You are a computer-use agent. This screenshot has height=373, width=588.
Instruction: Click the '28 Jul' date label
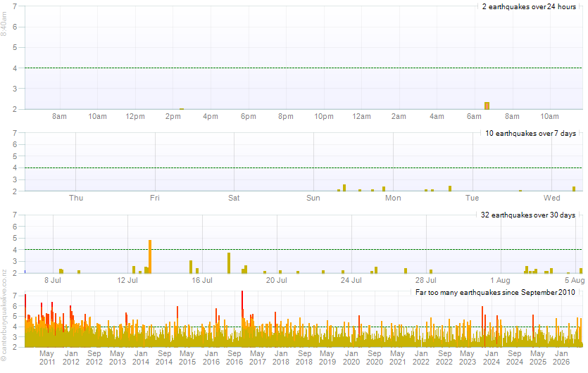pos(426,280)
